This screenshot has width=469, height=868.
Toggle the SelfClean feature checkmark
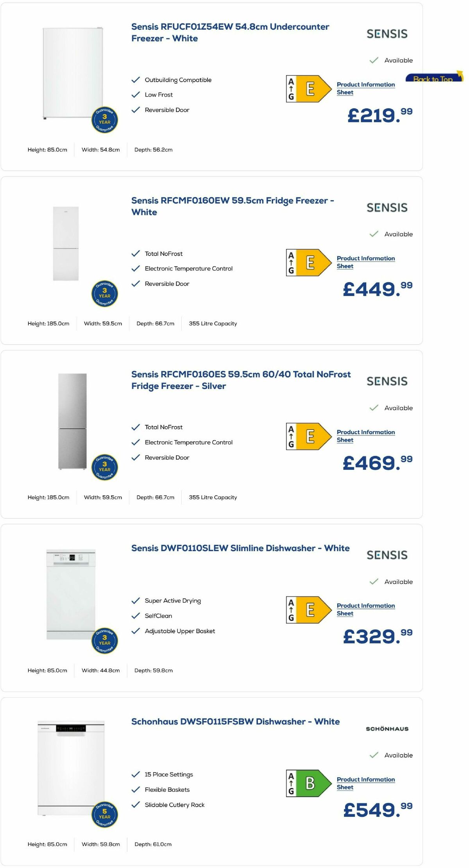pos(136,616)
